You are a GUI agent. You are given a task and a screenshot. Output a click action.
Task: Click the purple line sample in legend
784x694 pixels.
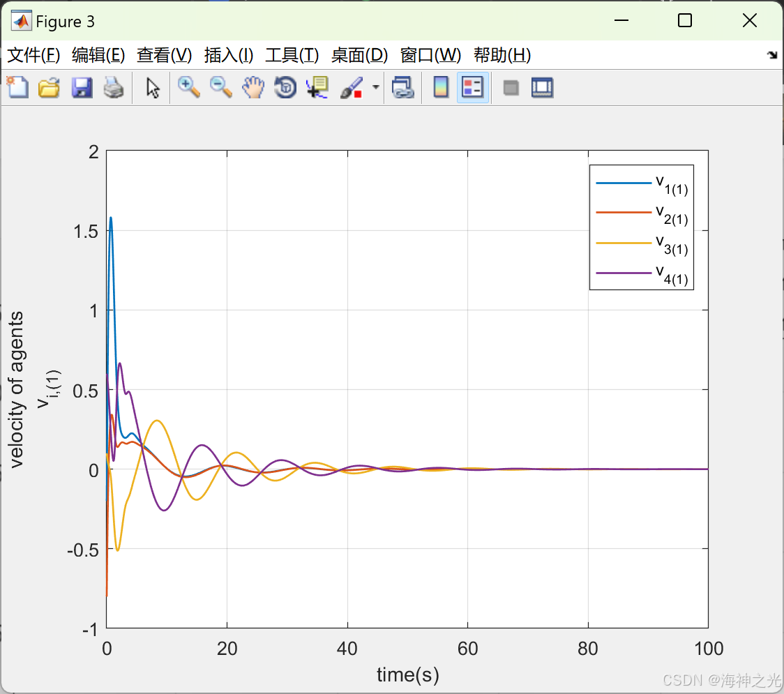[624, 273]
